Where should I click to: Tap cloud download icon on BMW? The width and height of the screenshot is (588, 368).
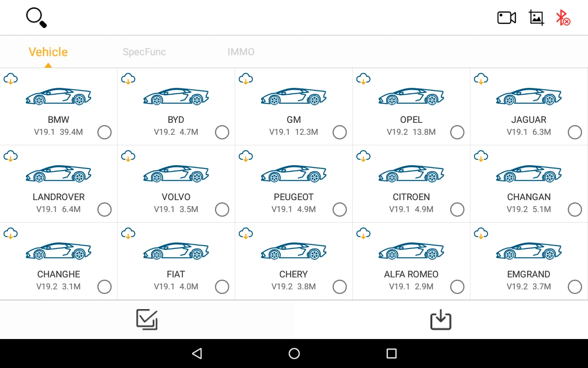point(11,79)
